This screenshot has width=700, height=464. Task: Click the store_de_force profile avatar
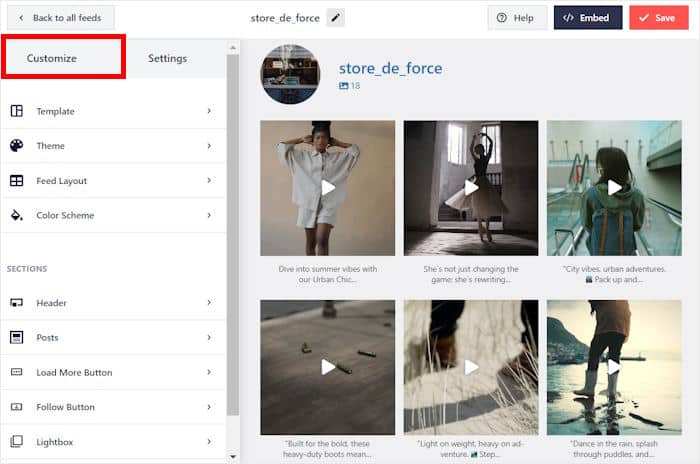290,75
